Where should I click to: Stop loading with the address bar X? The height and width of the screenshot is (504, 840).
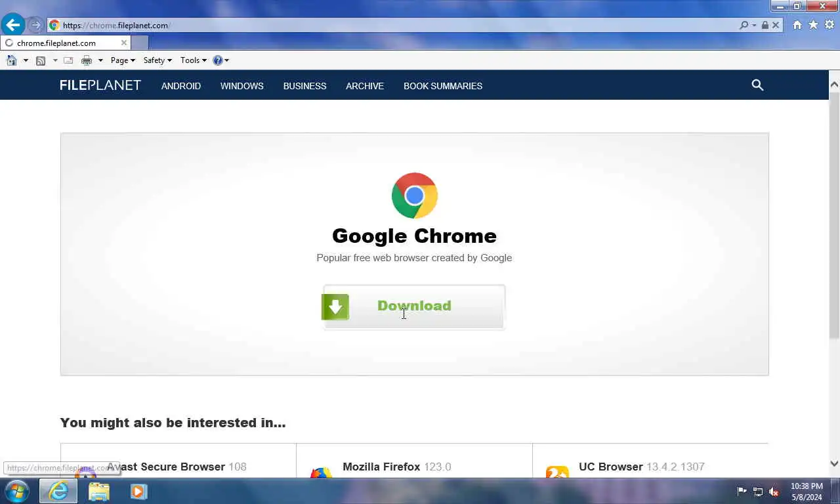776,25
